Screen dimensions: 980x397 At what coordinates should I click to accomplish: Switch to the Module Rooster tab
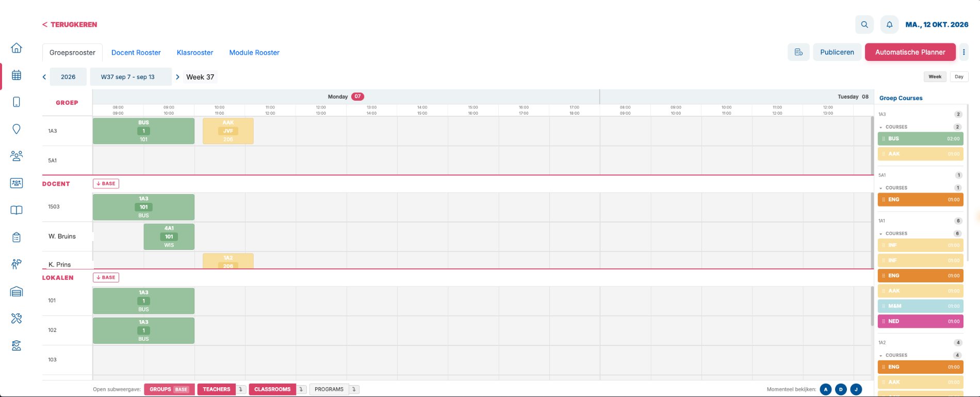point(254,53)
